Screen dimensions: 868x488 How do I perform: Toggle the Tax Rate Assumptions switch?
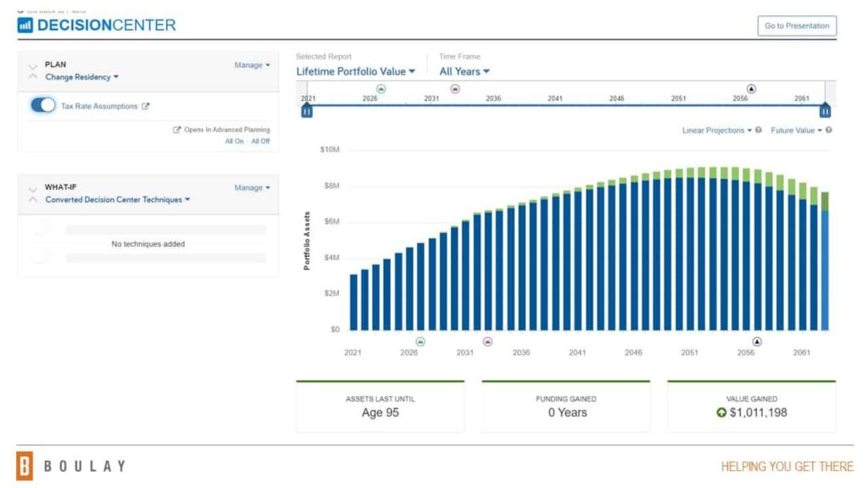[43, 106]
